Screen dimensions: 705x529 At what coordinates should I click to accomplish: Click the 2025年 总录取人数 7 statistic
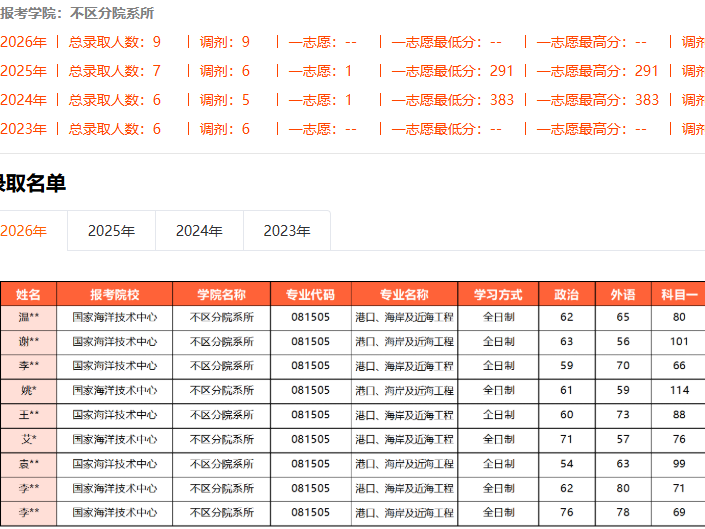(x=115, y=71)
